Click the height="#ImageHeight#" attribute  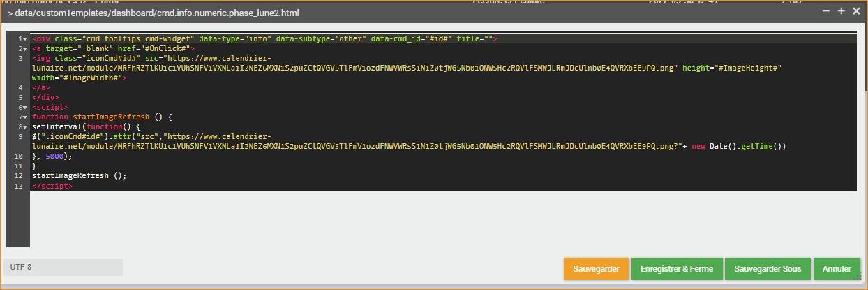point(732,68)
